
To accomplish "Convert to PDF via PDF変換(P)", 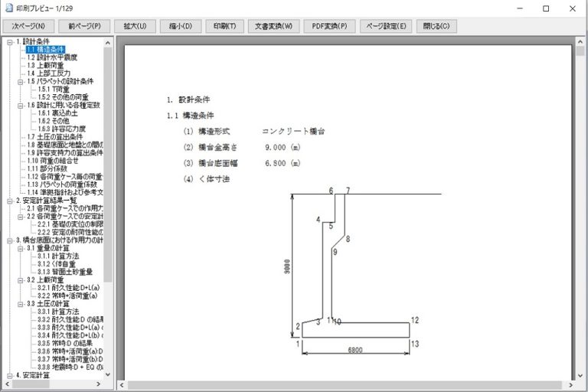I will (x=329, y=25).
